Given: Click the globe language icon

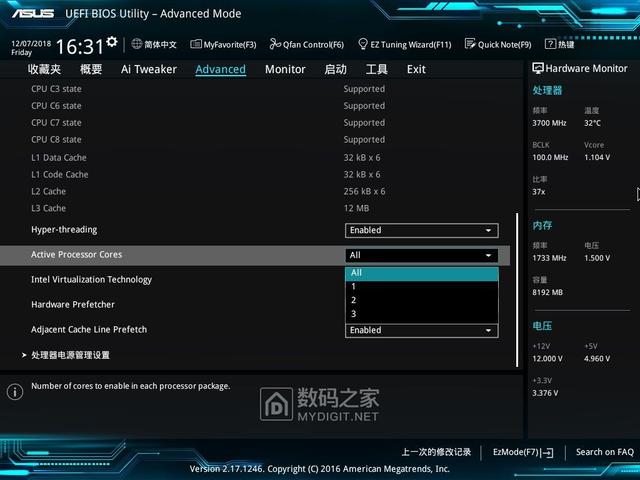Looking at the screenshot, I should tap(137, 44).
